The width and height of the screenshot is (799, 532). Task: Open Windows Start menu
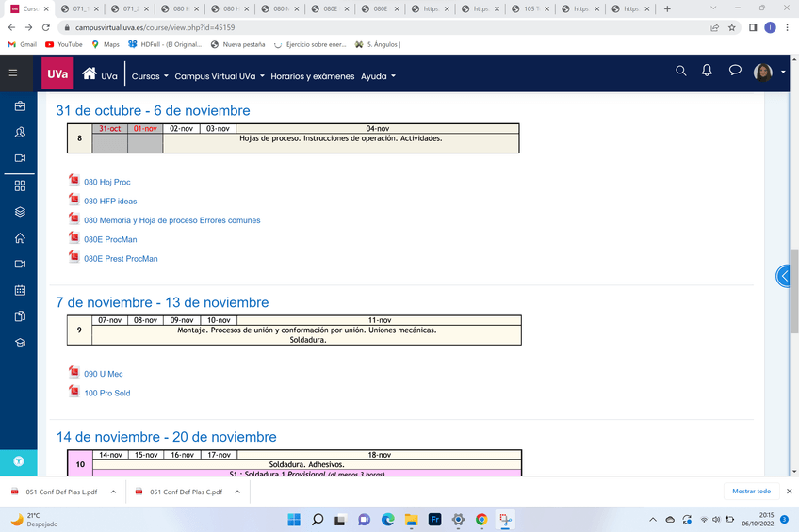tap(294, 519)
